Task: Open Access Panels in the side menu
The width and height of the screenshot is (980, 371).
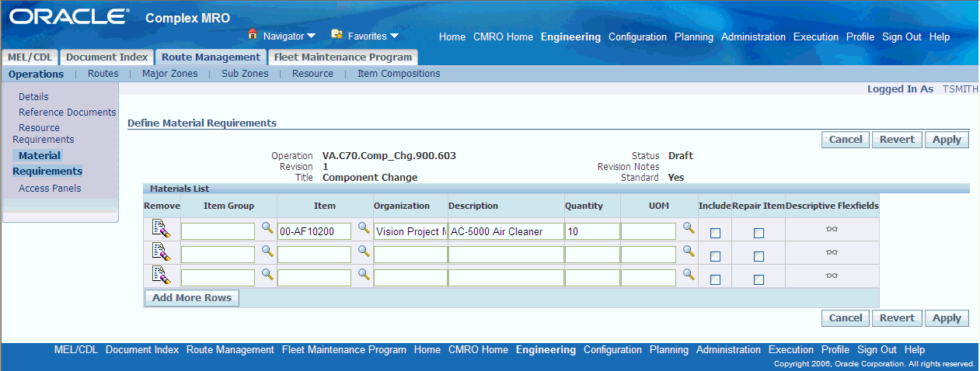Action: pos(50,189)
